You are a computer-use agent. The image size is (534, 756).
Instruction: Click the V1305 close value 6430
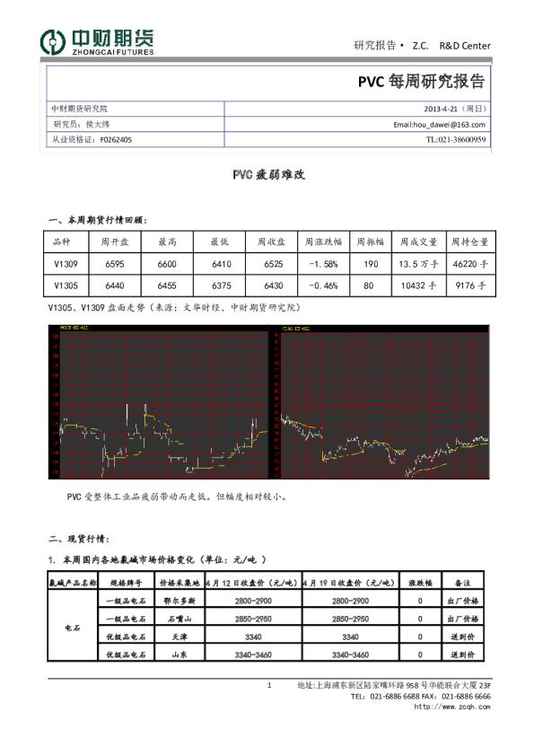[x=274, y=286]
